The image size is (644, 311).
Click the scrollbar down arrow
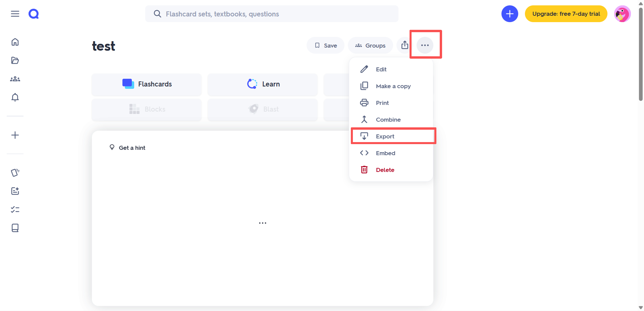pos(641,308)
